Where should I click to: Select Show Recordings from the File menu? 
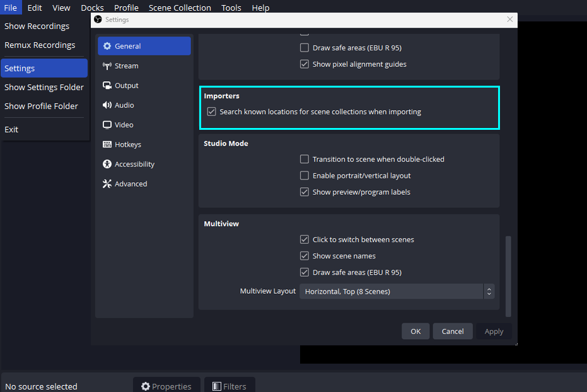[37, 26]
